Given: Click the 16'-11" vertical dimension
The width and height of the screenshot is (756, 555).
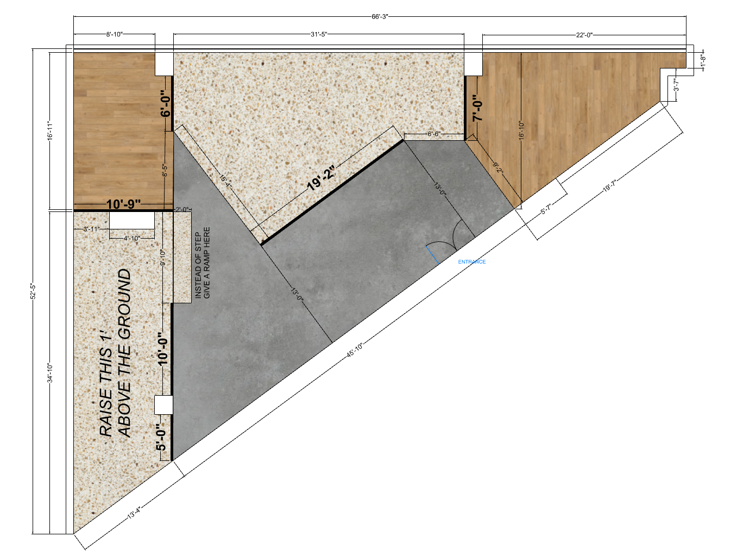Looking at the screenshot, I should pyautogui.click(x=49, y=130).
